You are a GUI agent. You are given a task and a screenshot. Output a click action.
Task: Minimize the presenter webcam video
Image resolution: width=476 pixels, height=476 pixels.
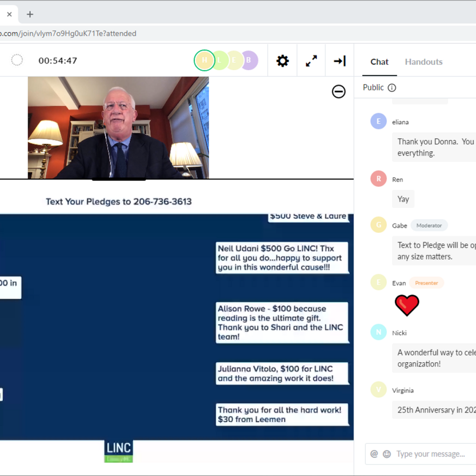tap(338, 92)
